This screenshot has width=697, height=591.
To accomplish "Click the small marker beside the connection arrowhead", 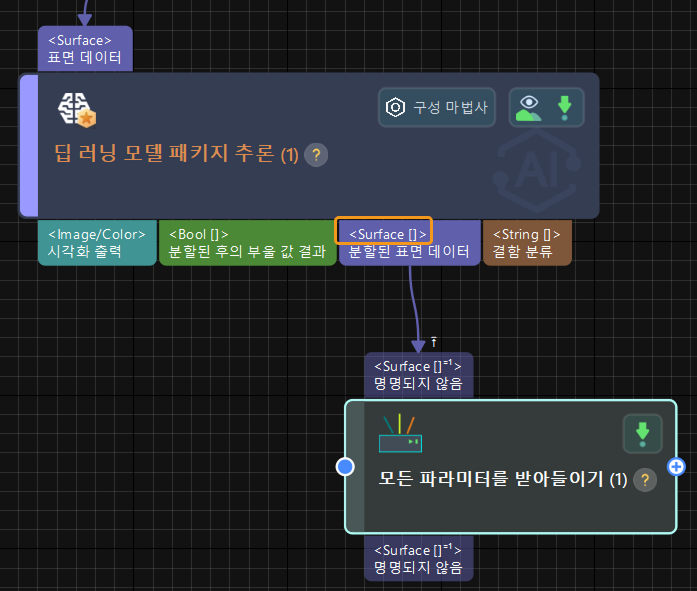I will pos(434,342).
